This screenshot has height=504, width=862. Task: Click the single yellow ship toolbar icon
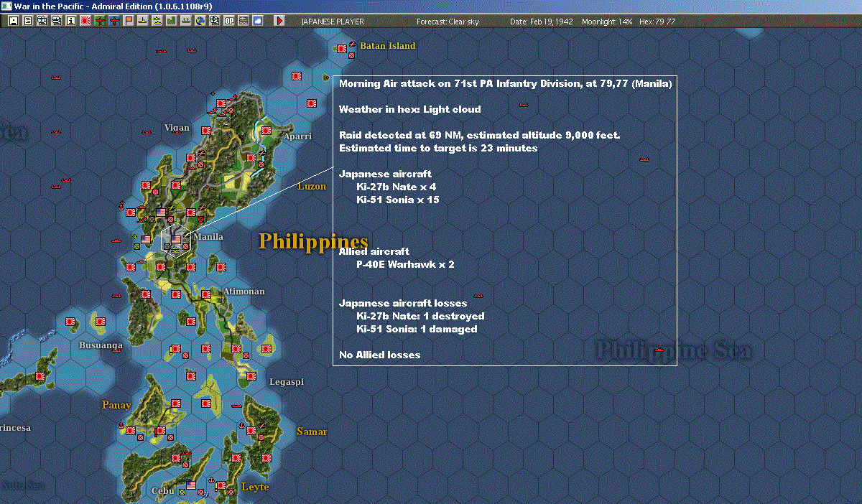pyautogui.click(x=143, y=21)
